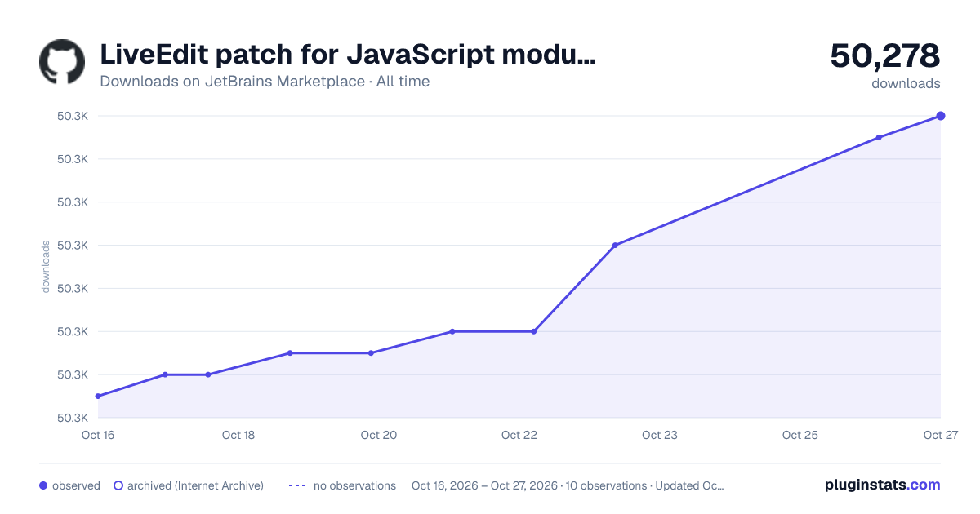
Task: Click the topmost 50.3K y-axis label
Action: (x=72, y=116)
